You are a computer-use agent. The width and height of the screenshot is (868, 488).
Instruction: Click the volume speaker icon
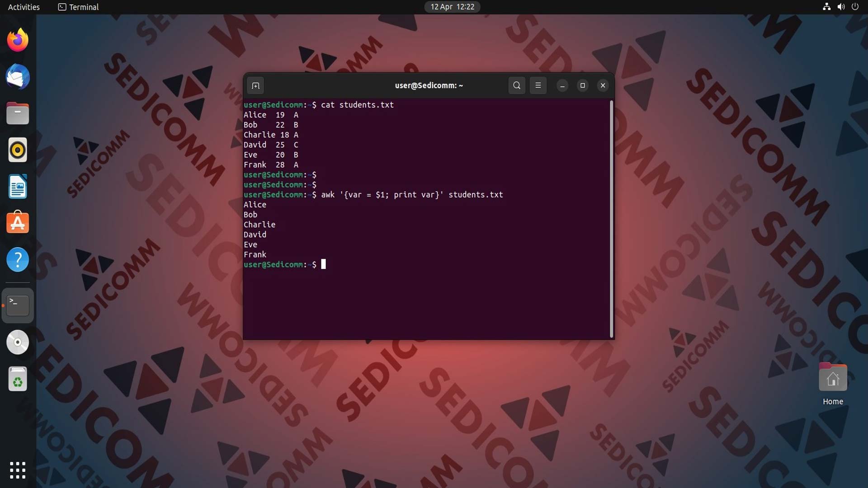pyautogui.click(x=841, y=7)
